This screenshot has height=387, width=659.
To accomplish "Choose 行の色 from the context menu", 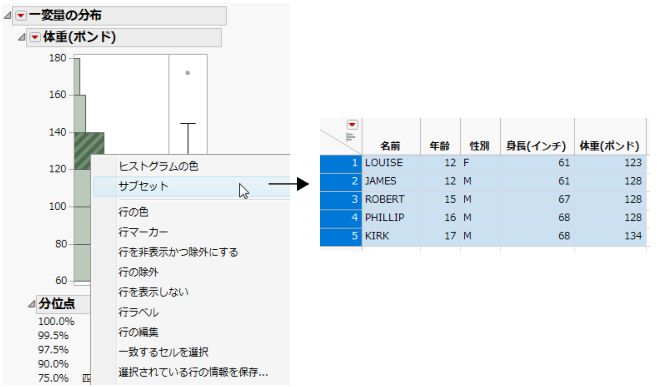I will tap(133, 212).
